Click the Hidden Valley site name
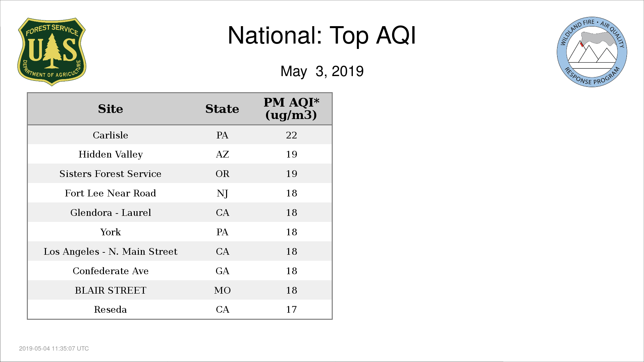 (111, 155)
